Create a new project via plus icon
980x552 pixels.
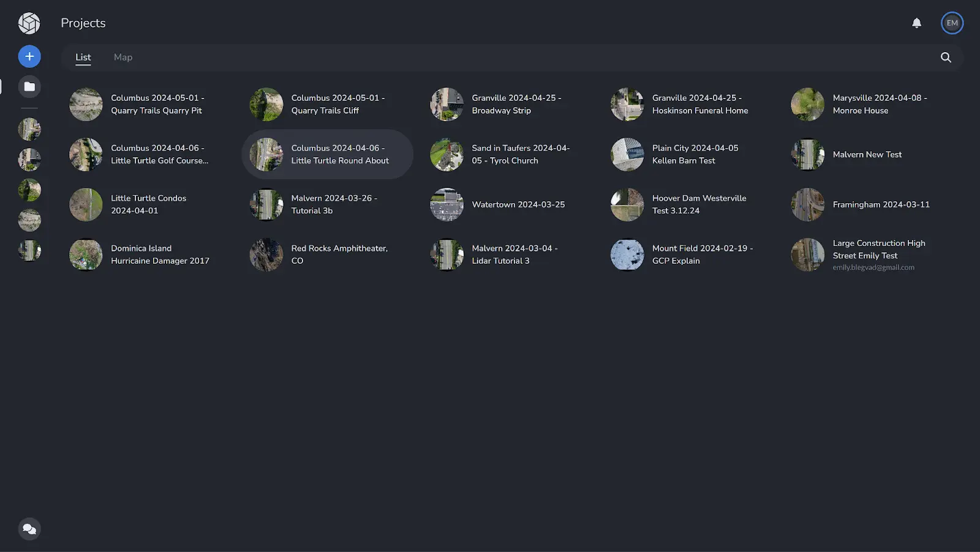(x=29, y=56)
